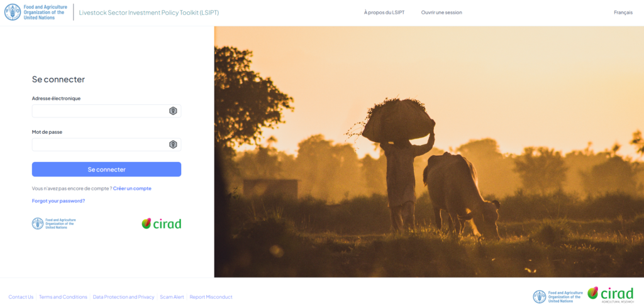Click the cirad logo in the footer

point(610,295)
